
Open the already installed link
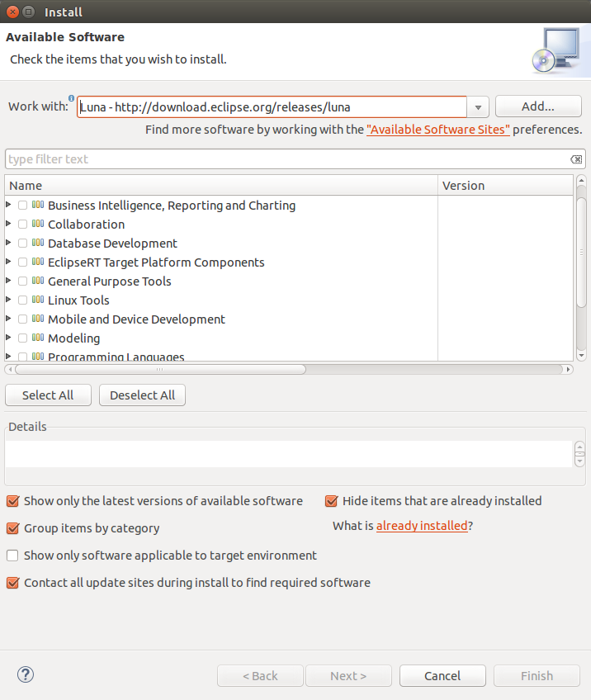tap(422, 526)
